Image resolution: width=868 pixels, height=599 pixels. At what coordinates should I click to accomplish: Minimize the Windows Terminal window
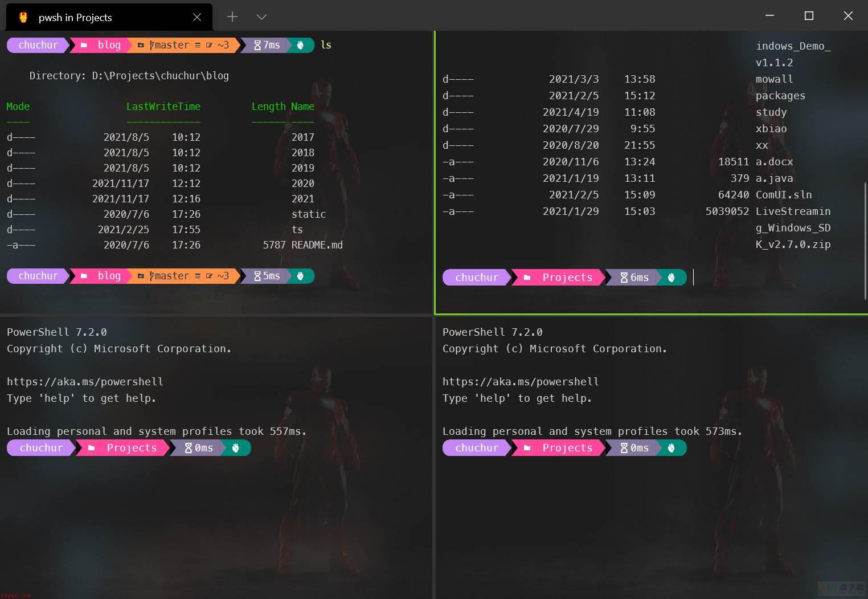[x=769, y=15]
